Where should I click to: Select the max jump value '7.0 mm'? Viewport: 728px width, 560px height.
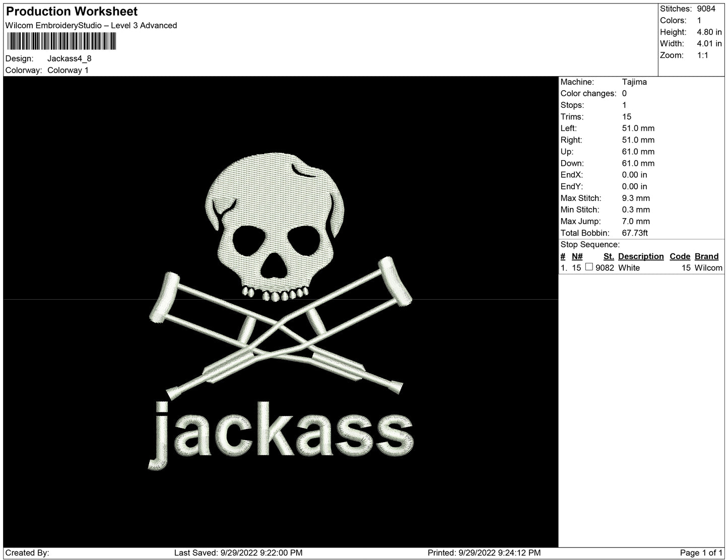click(x=636, y=221)
